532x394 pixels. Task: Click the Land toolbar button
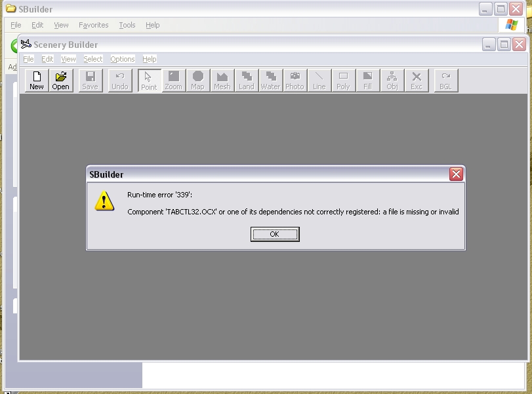(x=247, y=81)
